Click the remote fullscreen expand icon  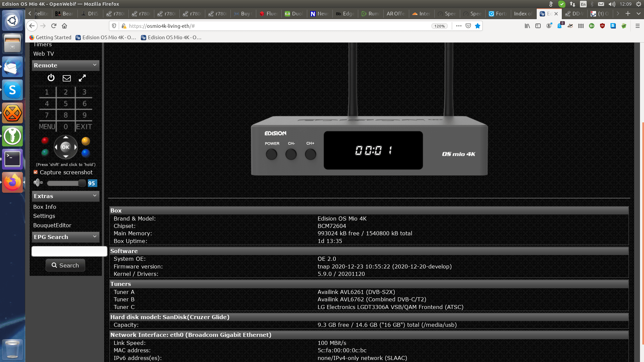pyautogui.click(x=82, y=78)
